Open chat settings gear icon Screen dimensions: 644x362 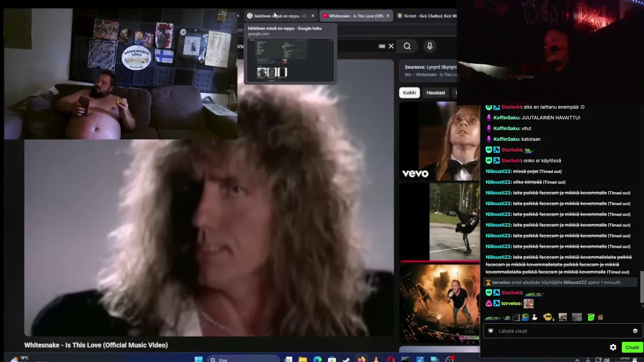pos(613,347)
